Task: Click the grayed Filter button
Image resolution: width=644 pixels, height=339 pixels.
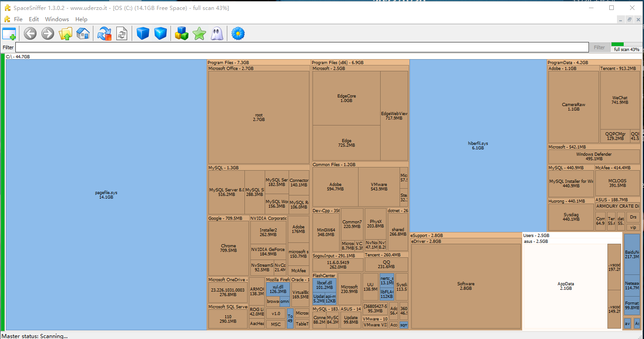Action: [599, 47]
